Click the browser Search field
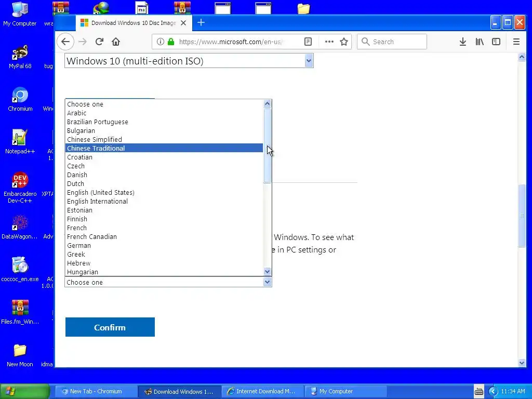 (392, 42)
